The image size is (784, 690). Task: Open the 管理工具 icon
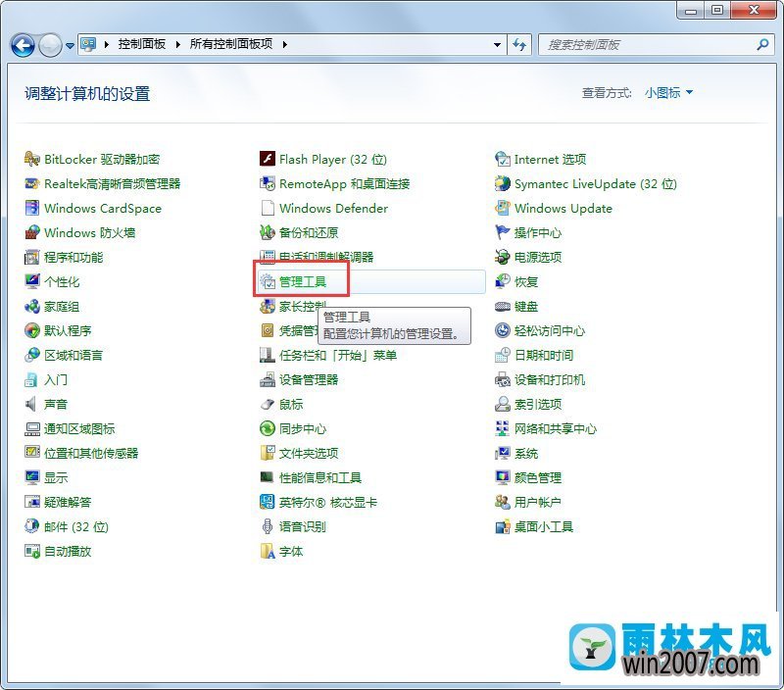point(268,281)
